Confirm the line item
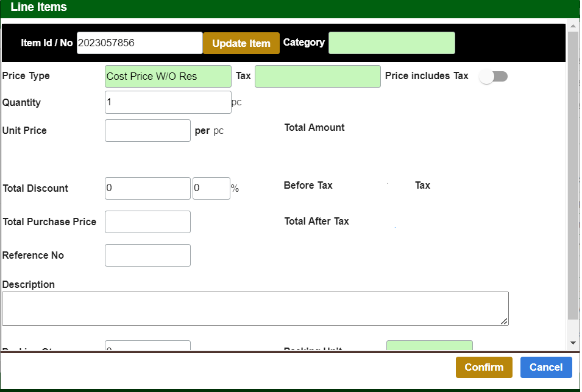This screenshot has height=392, width=582. point(484,368)
